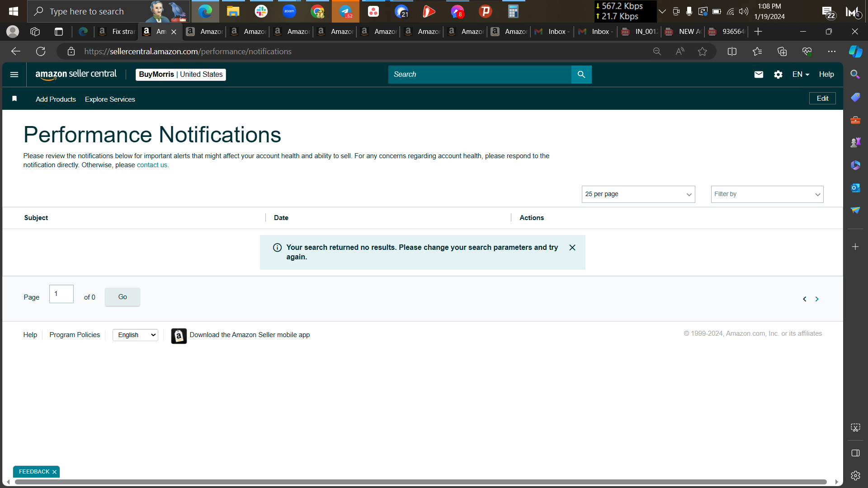Open Slack from the taskbar
The height and width of the screenshot is (488, 868).
261,11
